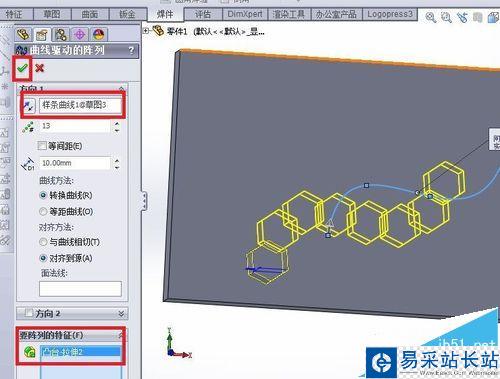Switch to the DimXpert tab
This screenshot has height=379, width=500.
pyautogui.click(x=245, y=14)
